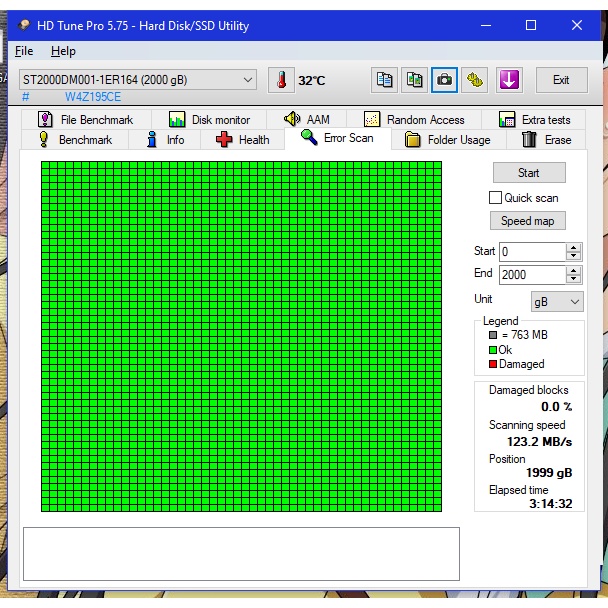Click the End value input field
The width and height of the screenshot is (608, 608).
click(531, 274)
